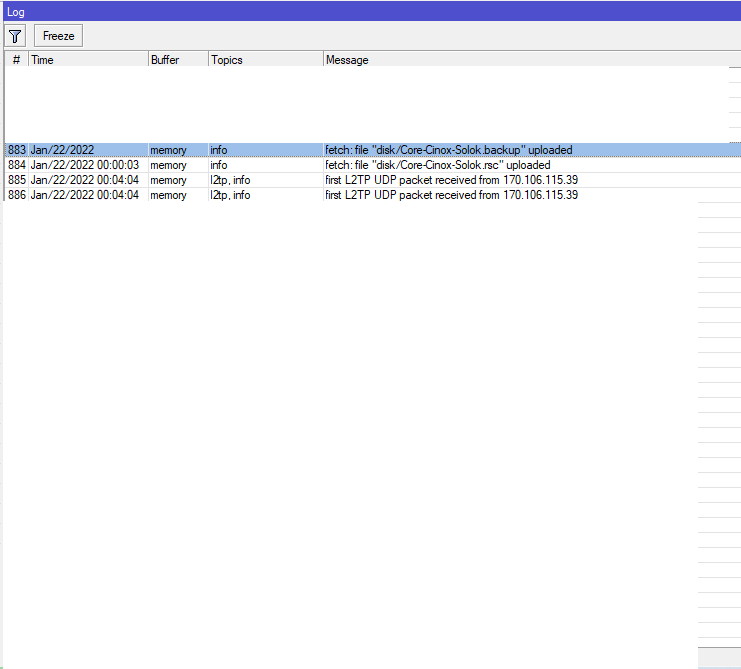741x669 pixels.
Task: Click time Jan/22/2022 00:00:03 in row 884
Action: 85,165
